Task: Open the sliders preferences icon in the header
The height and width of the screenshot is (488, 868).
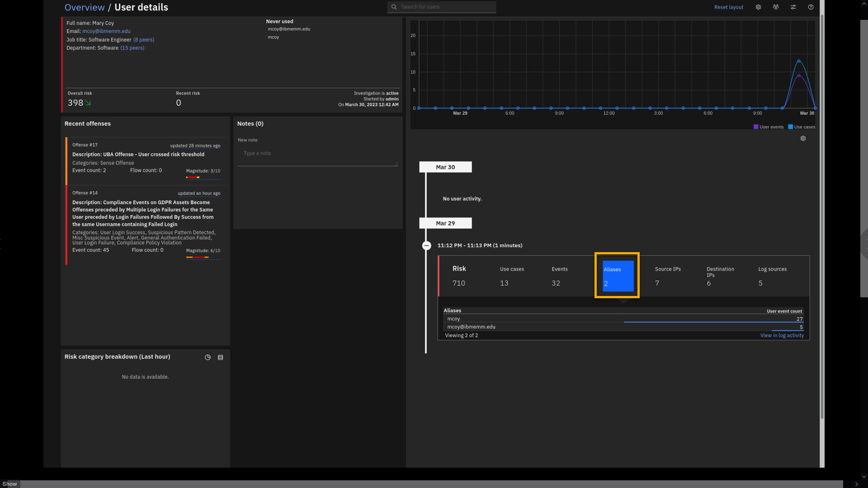Action: click(x=793, y=7)
